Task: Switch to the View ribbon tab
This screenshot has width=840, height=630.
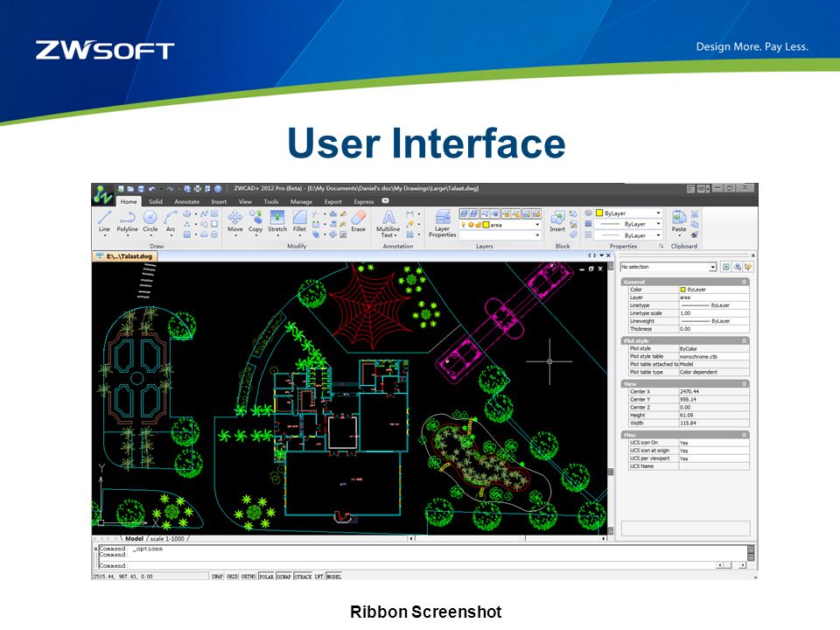Action: [x=245, y=202]
